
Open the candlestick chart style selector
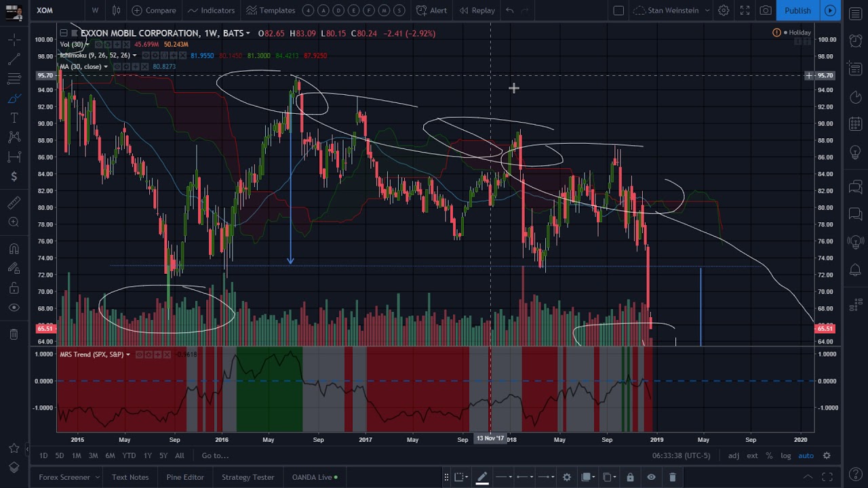tap(116, 10)
